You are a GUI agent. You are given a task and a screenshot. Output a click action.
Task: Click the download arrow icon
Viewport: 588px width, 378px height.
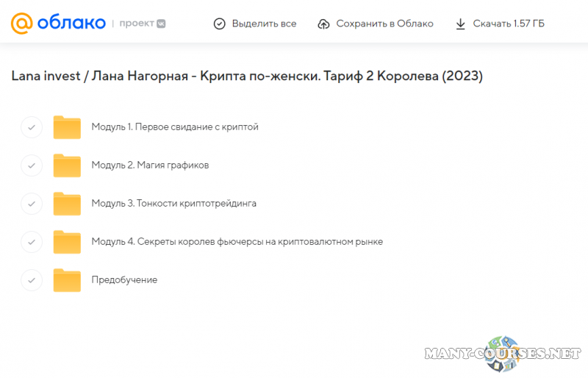(461, 24)
